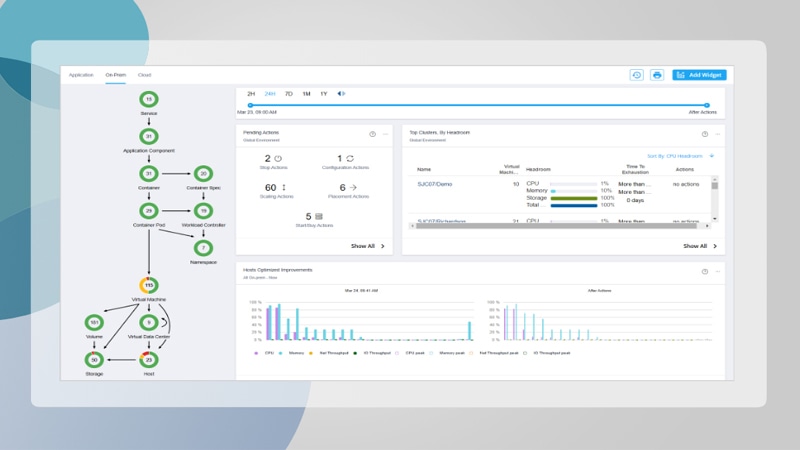The image size is (800, 450).
Task: Select the 24H time range
Action: click(269, 94)
